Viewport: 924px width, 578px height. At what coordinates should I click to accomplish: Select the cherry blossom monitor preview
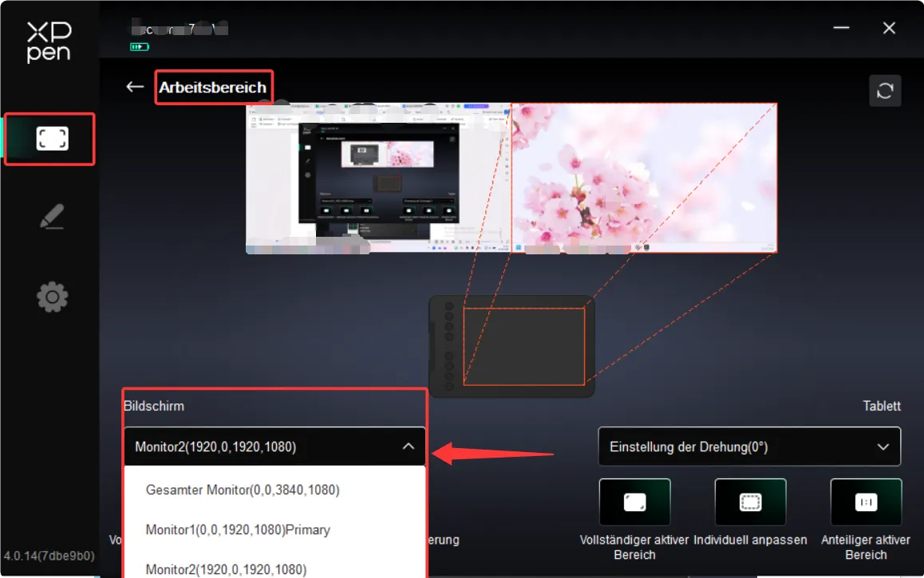[644, 179]
